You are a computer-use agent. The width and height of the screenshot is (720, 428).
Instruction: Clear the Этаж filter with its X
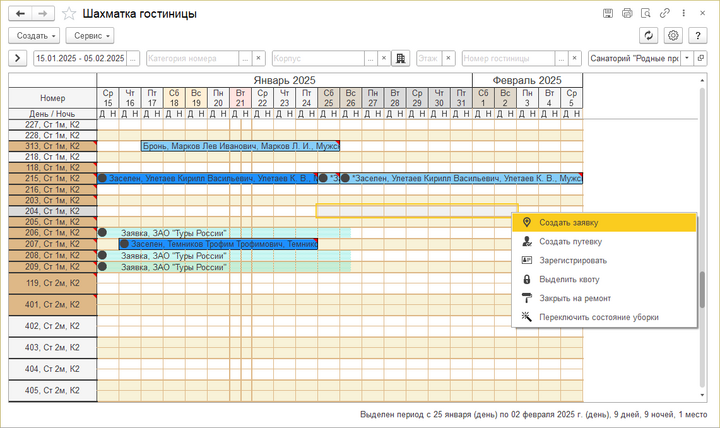(448, 58)
